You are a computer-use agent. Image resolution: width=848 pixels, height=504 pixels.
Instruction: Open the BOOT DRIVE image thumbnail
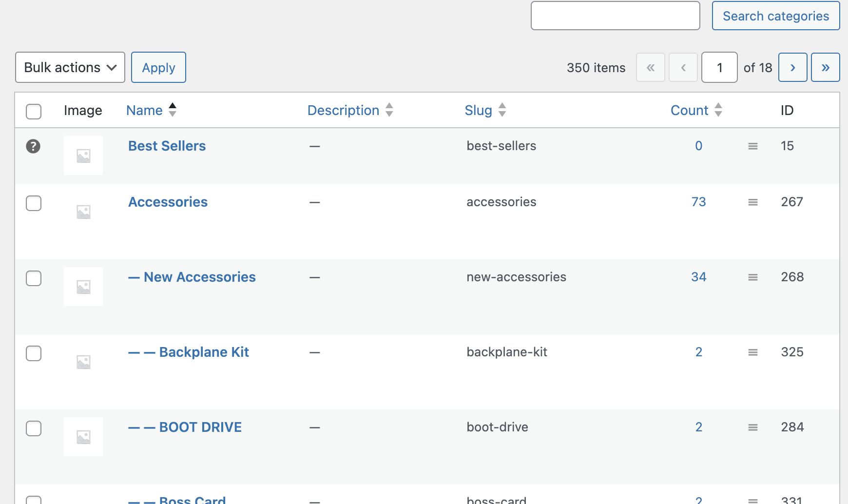pyautogui.click(x=83, y=437)
